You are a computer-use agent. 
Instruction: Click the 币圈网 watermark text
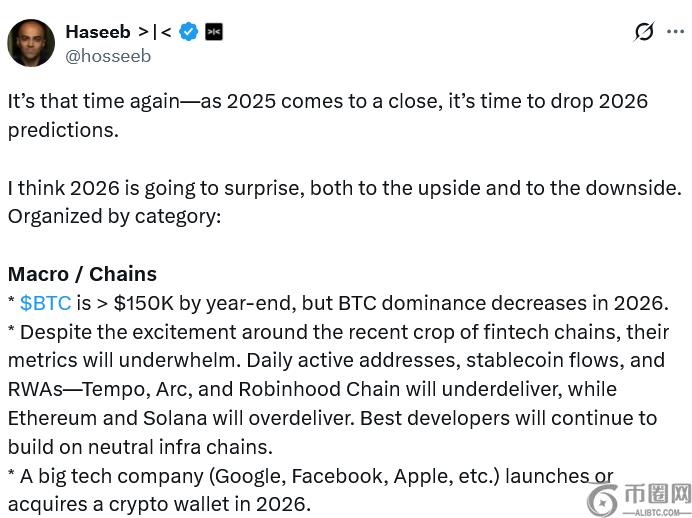[x=657, y=494]
